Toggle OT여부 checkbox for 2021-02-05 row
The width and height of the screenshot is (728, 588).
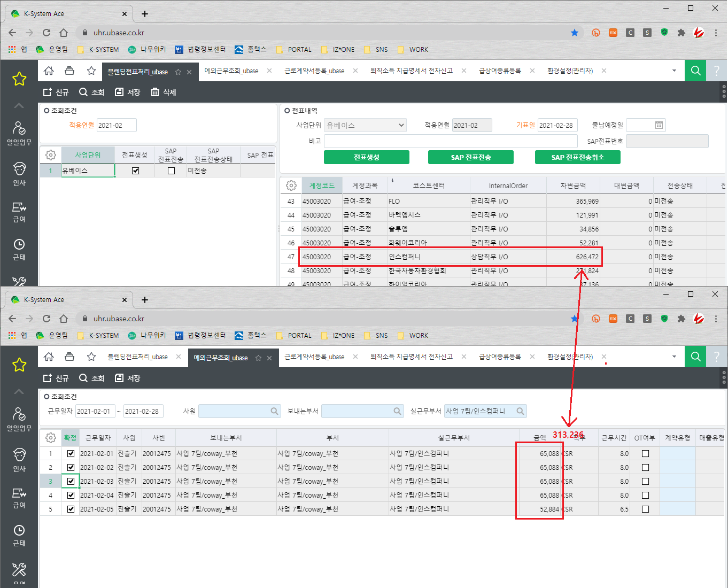[x=645, y=509]
